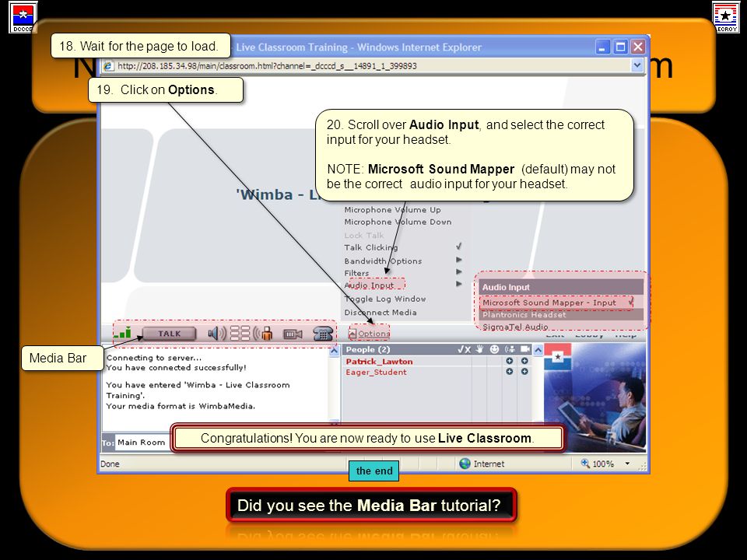The height and width of the screenshot is (560, 747).
Task: Click the telephone icon in Media Bar
Action: [x=322, y=334]
